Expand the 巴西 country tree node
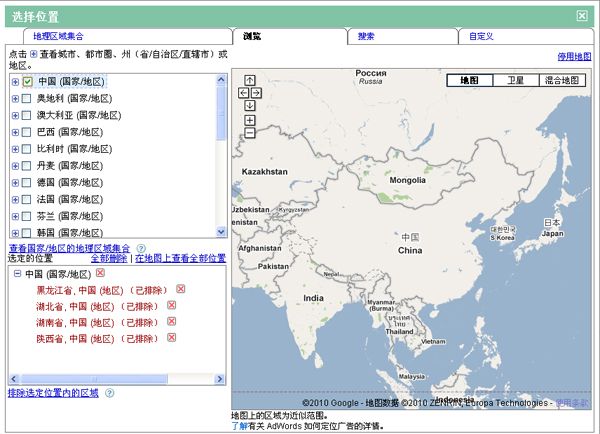This screenshot has height=434, width=600. [15, 132]
